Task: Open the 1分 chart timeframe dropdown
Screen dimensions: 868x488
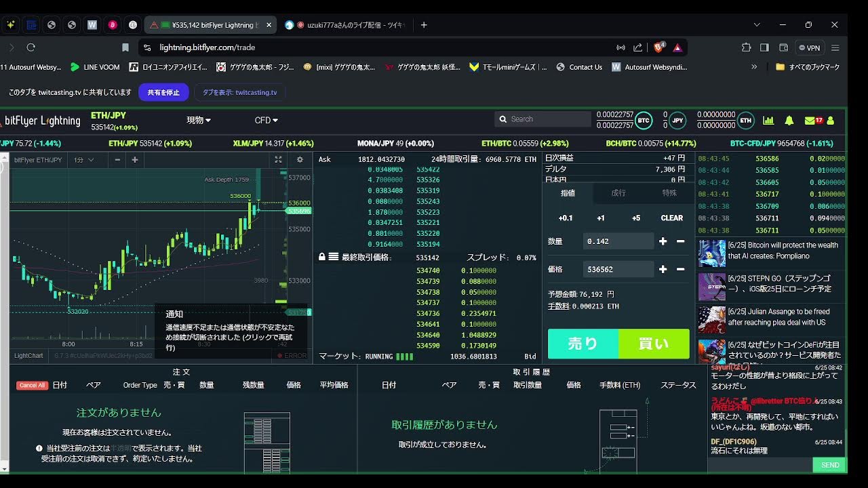Action: (x=84, y=160)
